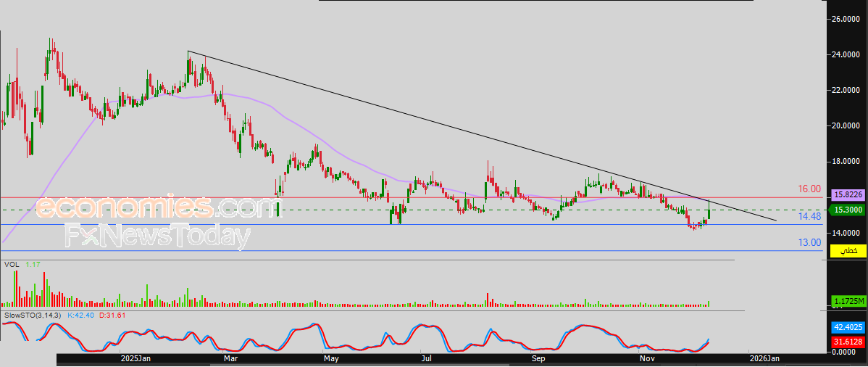868x367 pixels.
Task: Click the FxNewsToday watermark logo
Action: point(157,236)
